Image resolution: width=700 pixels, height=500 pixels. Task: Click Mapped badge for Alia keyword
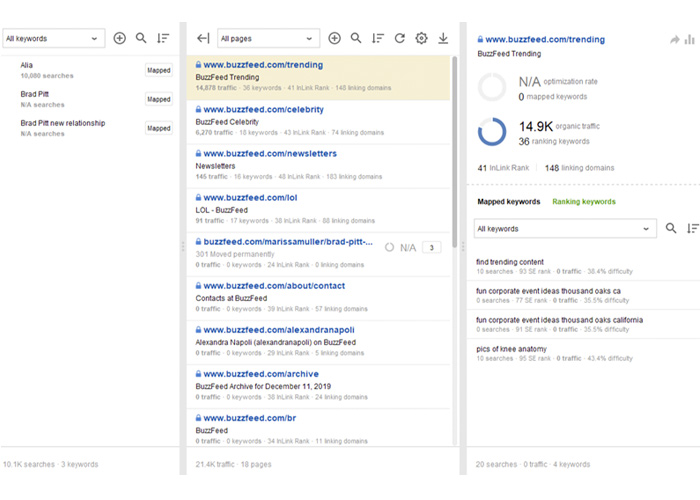[x=159, y=71]
